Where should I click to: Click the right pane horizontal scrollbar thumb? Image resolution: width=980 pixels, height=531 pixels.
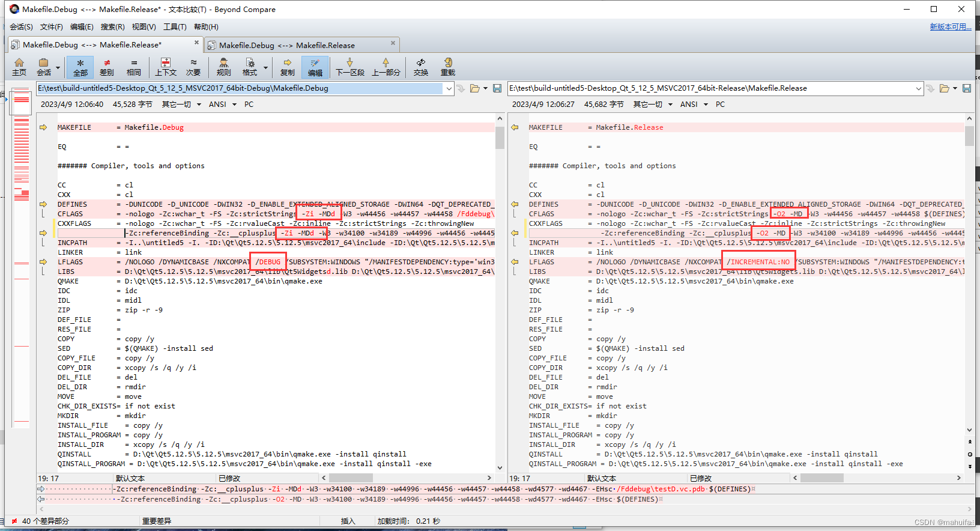click(x=822, y=478)
